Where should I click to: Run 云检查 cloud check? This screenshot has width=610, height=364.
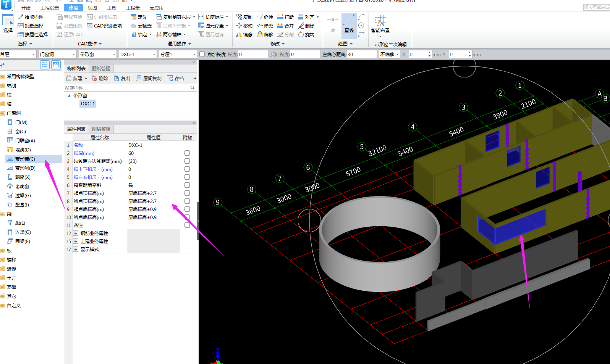[141, 26]
